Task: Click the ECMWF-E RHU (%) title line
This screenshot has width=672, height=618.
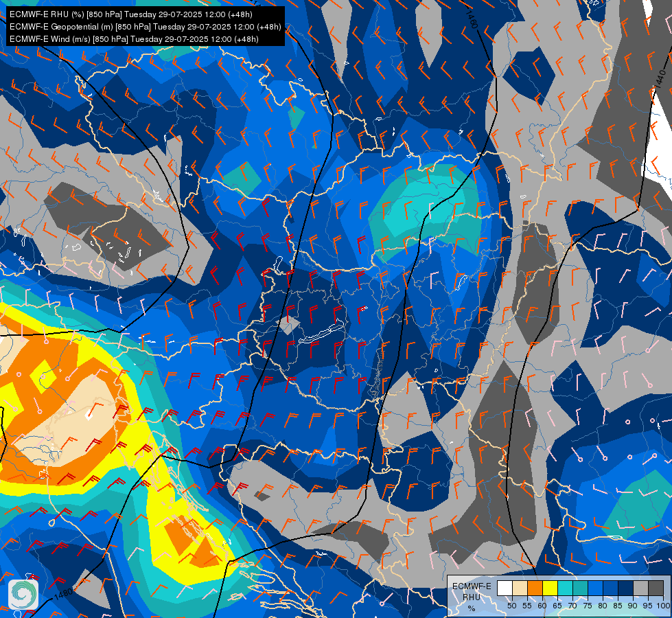Action: (x=130, y=14)
